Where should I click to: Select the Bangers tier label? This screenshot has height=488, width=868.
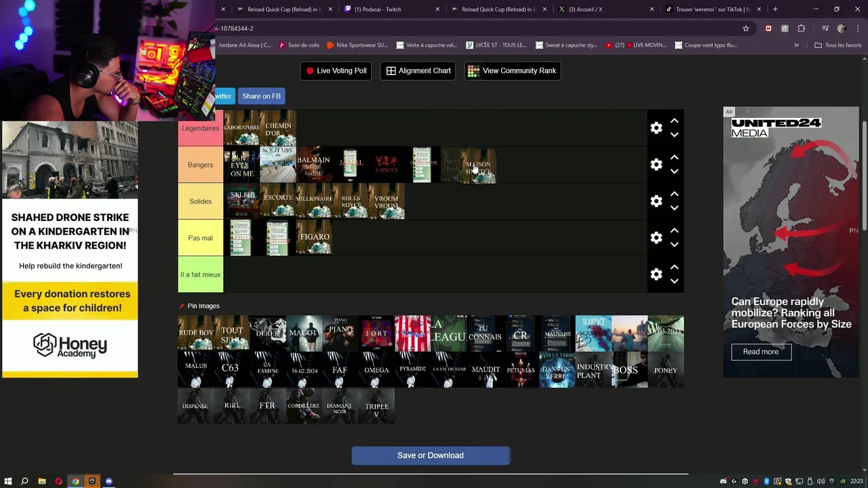tap(200, 165)
